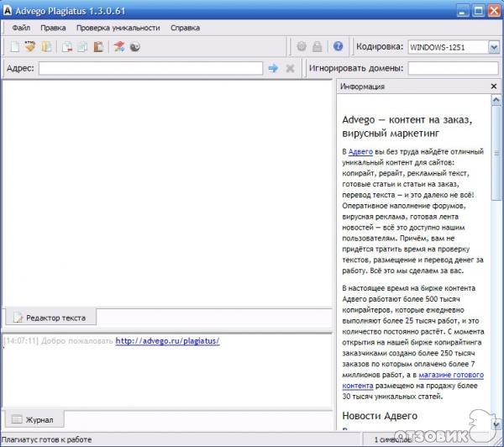The height and width of the screenshot is (447, 504).
Task: Click the New document toolbar icon
Action: pyautogui.click(x=15, y=47)
